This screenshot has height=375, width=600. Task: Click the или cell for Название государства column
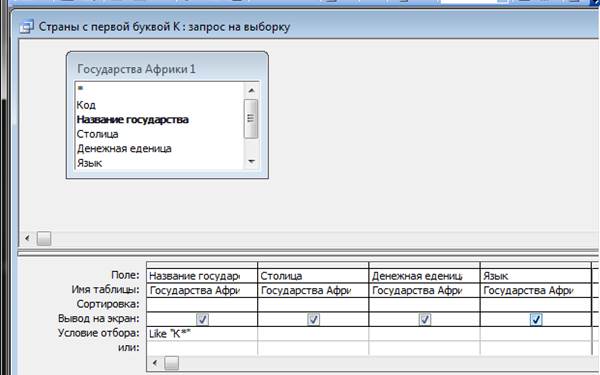tap(202, 348)
